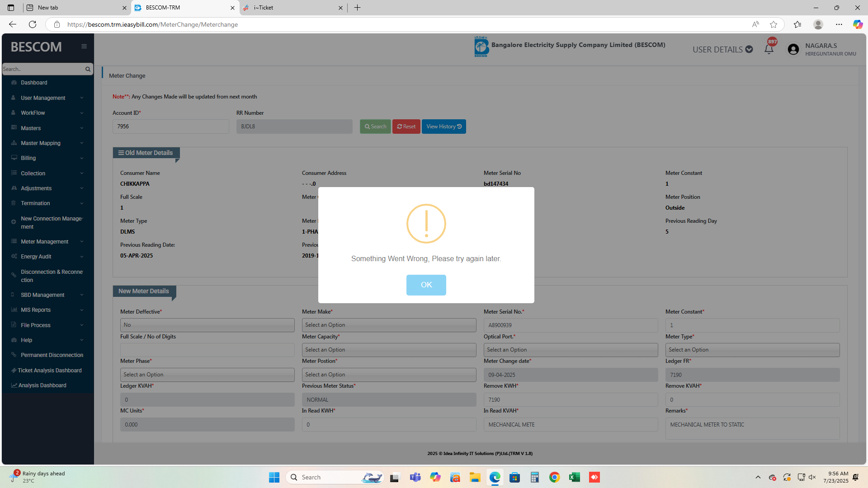Add page to favorites star icon
The width and height of the screenshot is (868, 488).
774,24
